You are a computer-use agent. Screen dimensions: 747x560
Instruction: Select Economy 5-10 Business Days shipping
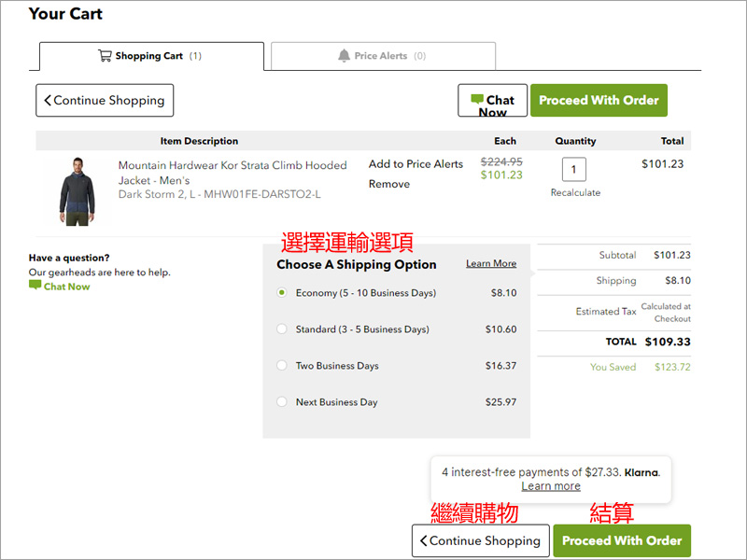coord(282,293)
